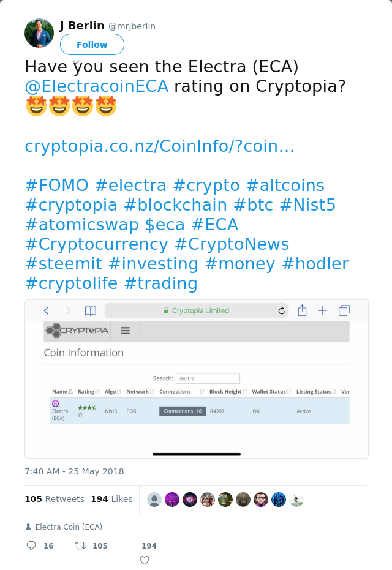The width and height of the screenshot is (392, 570).
Task: Open the Share sheet in the browser toolbar
Action: 302,310
